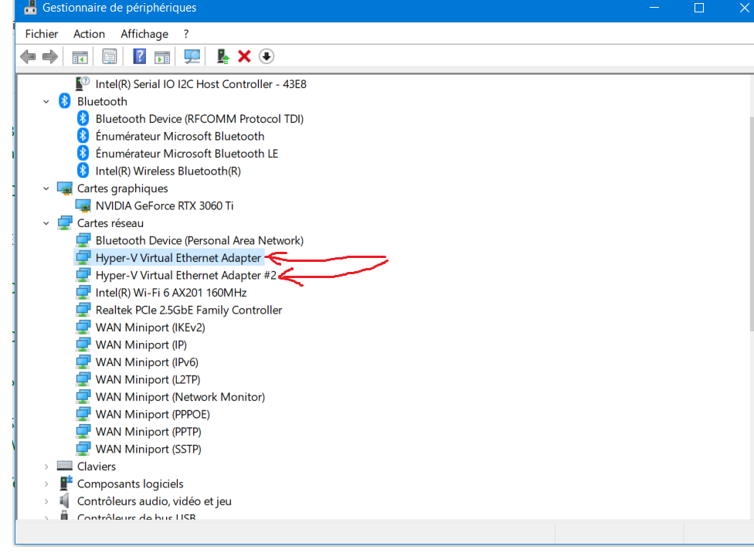Click the Cartes graphiques category icon
Screen dimensions: 754x560
point(64,188)
